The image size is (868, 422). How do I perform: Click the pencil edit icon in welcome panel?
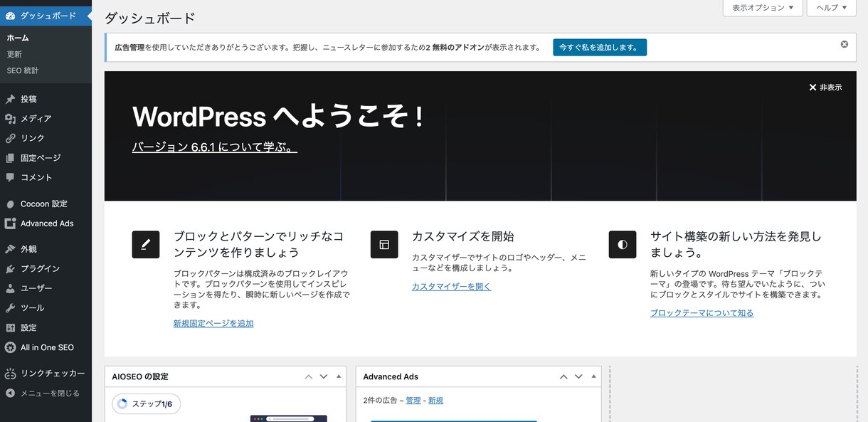click(146, 244)
